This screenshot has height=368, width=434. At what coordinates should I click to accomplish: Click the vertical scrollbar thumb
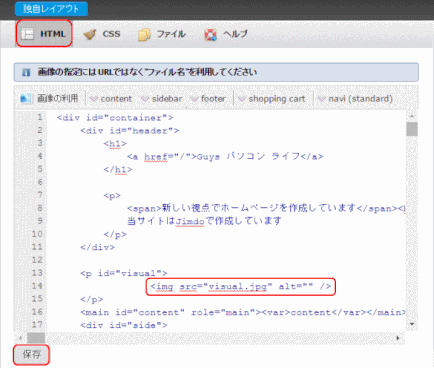pos(412,129)
